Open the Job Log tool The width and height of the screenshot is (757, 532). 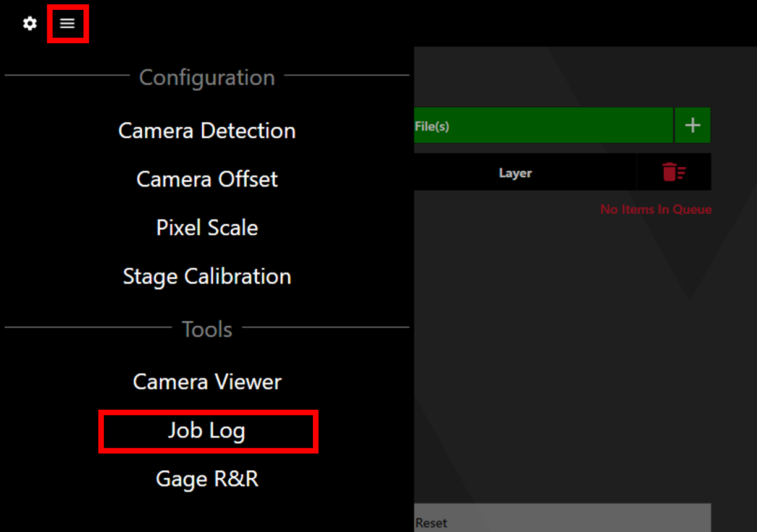point(207,431)
